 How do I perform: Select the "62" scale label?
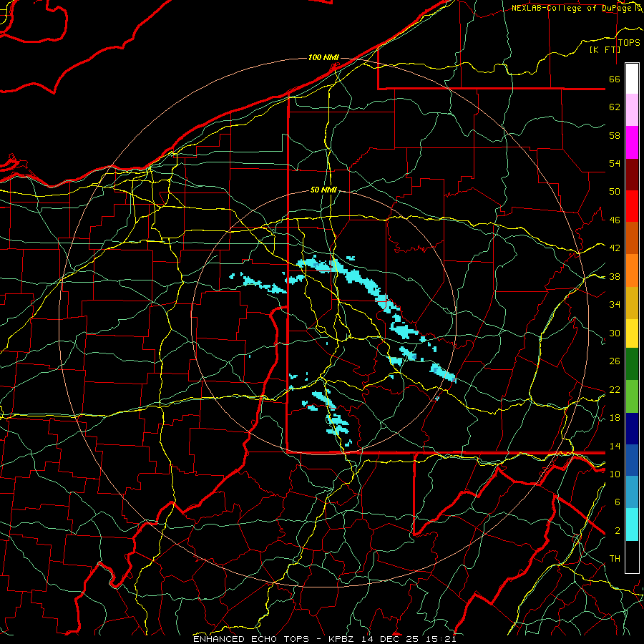[x=615, y=107]
